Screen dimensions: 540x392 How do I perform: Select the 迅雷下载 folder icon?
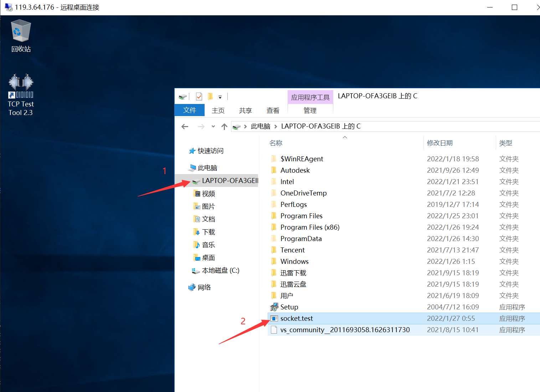coord(274,273)
